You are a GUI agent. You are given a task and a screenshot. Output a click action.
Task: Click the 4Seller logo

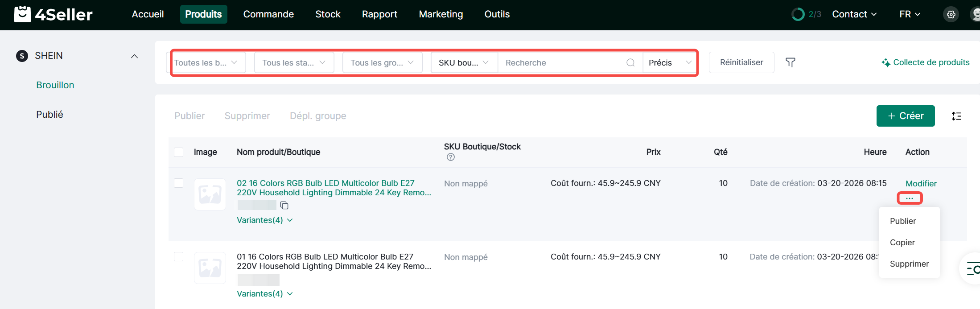click(x=54, y=14)
